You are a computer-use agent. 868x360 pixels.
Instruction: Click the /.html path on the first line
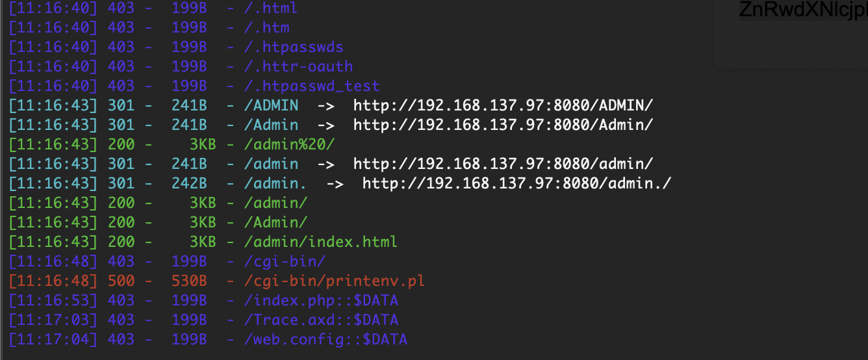[271, 8]
